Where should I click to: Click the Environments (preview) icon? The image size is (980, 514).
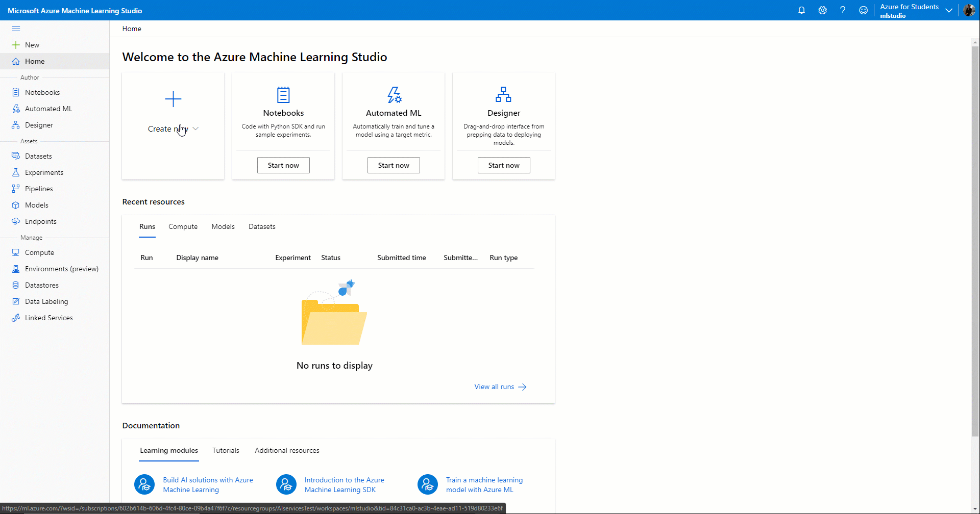point(16,269)
